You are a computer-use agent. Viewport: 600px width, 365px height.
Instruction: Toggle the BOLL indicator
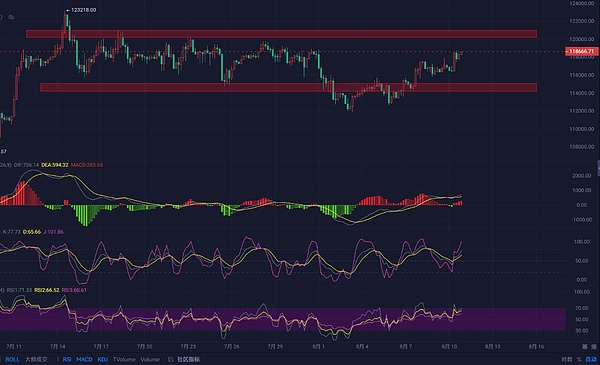pos(12,359)
